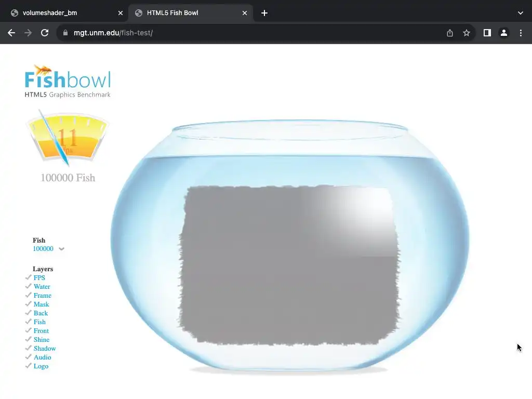Reload the current page
The height and width of the screenshot is (399, 532).
[45, 33]
